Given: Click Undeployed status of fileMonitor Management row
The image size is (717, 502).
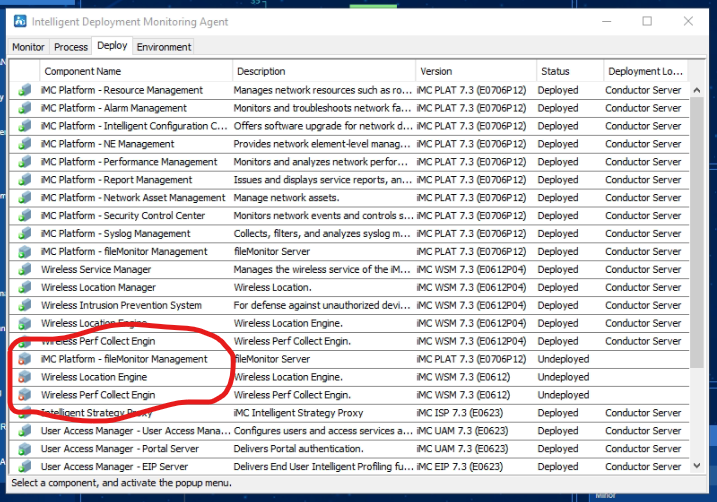Looking at the screenshot, I should tap(563, 359).
